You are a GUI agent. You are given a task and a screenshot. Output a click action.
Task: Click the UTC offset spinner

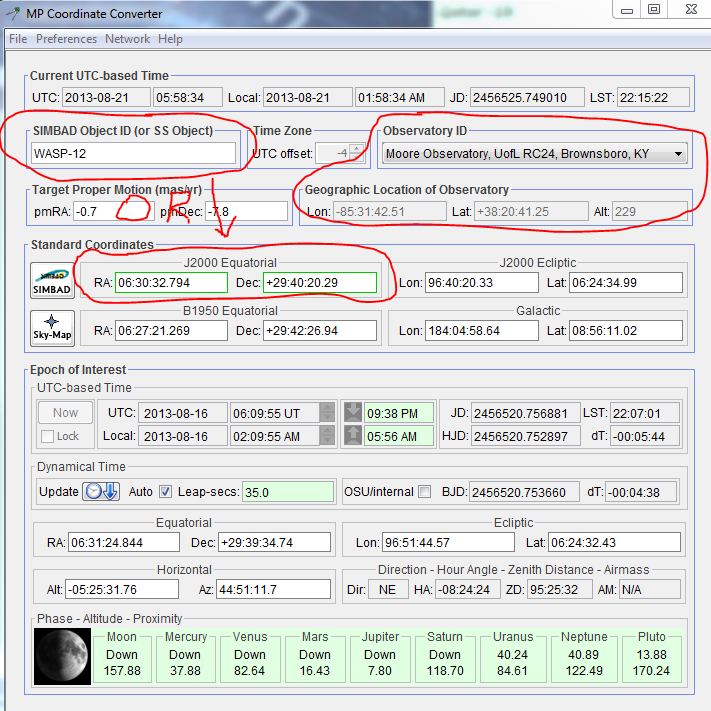[x=355, y=153]
